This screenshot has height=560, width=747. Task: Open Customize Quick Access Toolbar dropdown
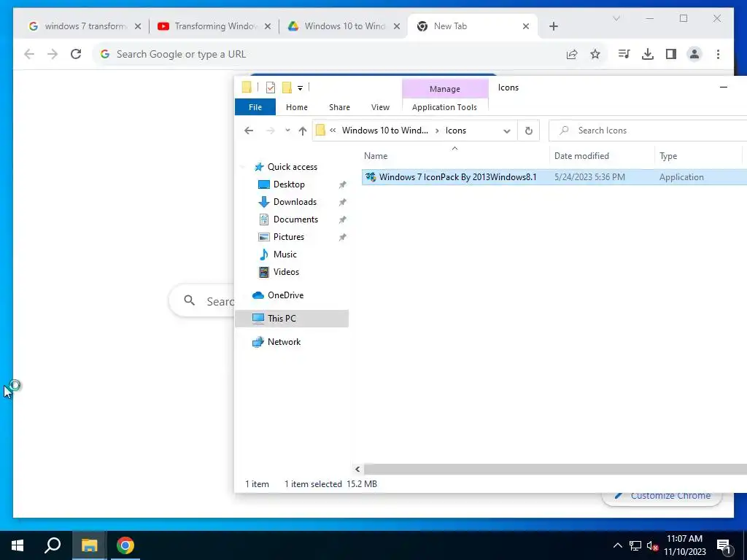click(x=300, y=87)
